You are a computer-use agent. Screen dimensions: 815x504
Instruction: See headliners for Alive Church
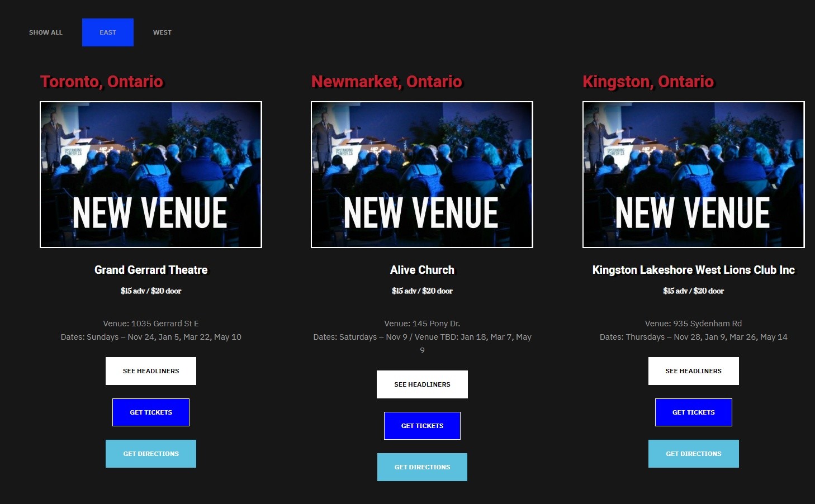click(422, 384)
